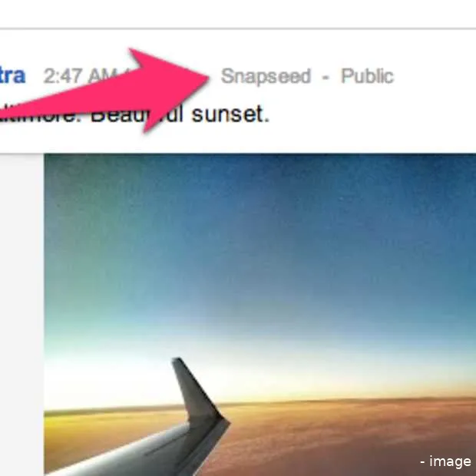Open the author profile name ending in "tra"

point(12,75)
